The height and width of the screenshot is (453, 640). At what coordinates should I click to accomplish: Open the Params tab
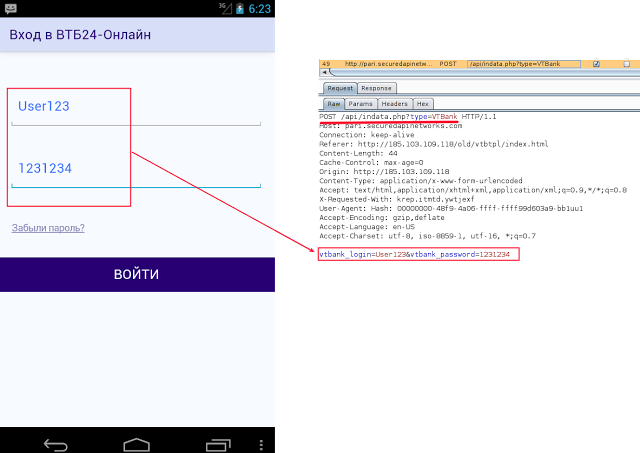[x=360, y=104]
